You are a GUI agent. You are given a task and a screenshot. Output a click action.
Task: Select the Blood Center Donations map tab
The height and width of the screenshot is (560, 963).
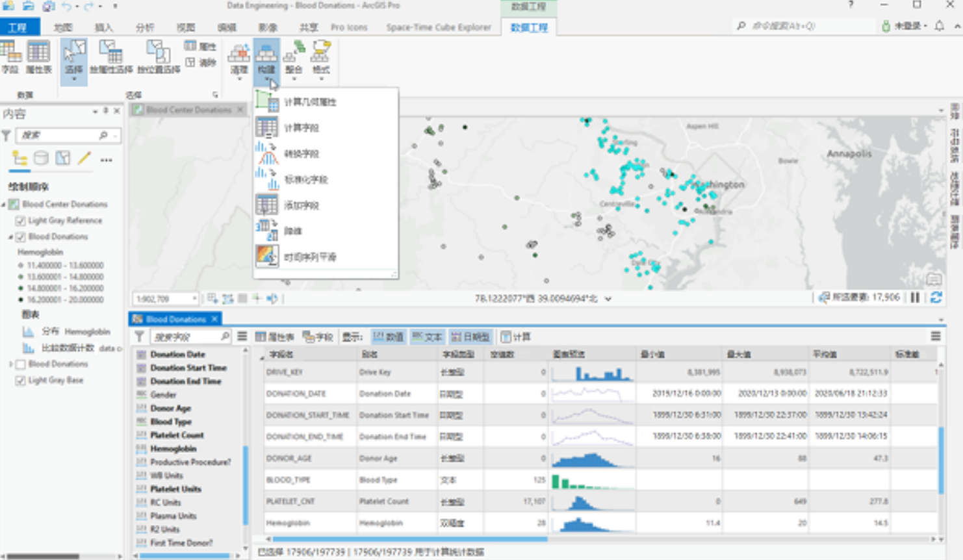click(x=188, y=110)
